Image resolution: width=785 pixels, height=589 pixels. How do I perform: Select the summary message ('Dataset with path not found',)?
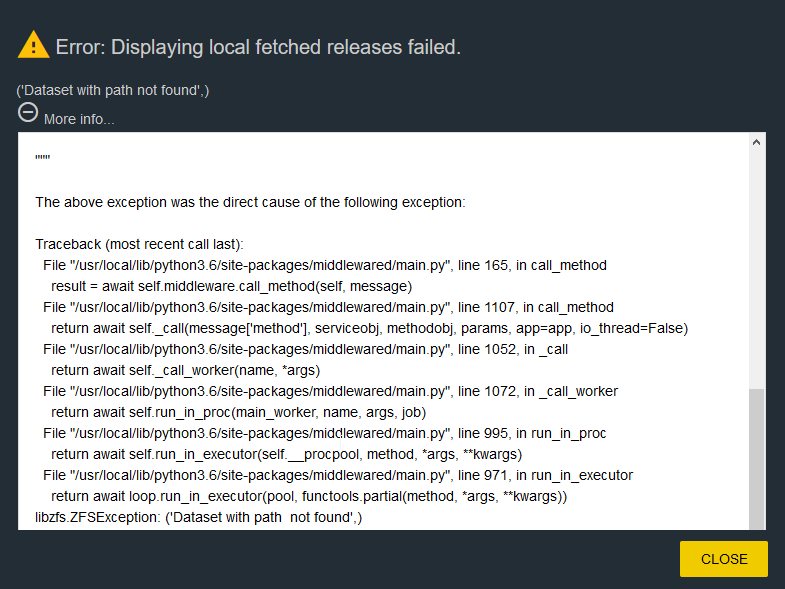pyautogui.click(x=113, y=90)
